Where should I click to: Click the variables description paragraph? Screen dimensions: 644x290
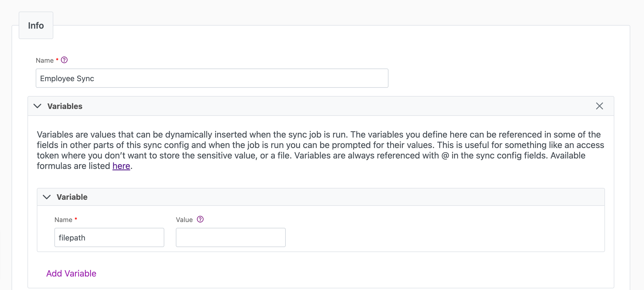(320, 150)
